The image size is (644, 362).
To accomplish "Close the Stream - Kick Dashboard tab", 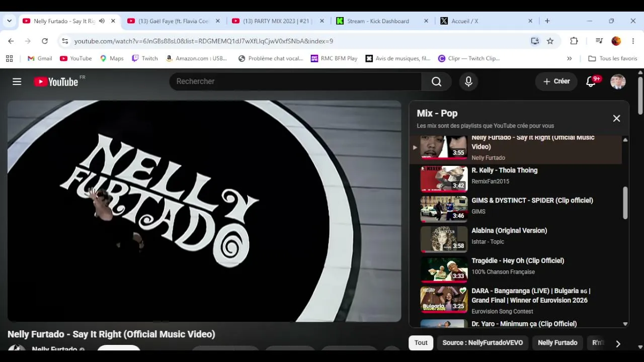I will point(426,21).
